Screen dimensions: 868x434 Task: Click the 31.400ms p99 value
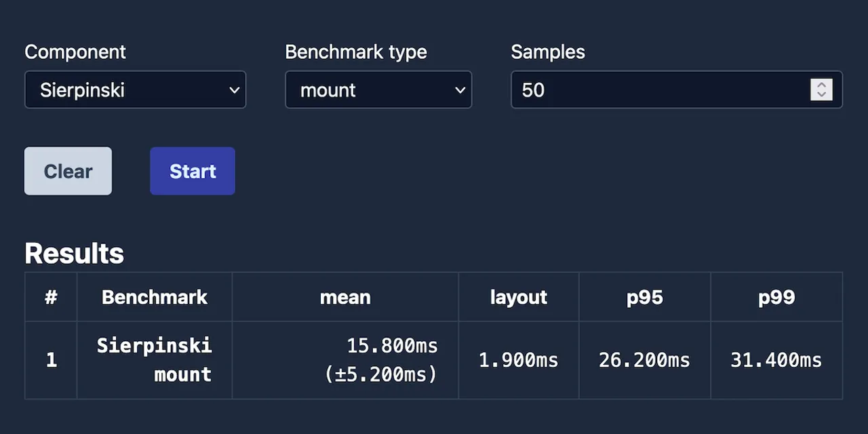pos(776,360)
